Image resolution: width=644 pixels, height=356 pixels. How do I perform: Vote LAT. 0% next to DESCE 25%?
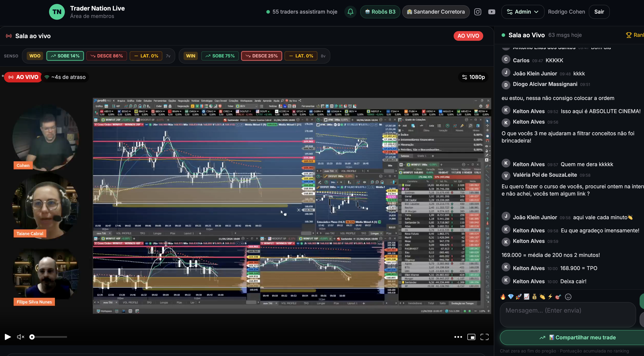coord(301,56)
